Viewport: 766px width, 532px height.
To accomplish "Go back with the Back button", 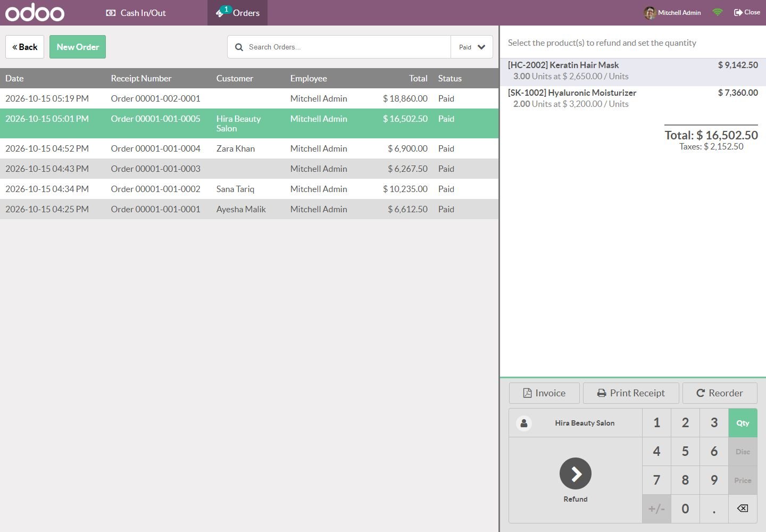I will 24,47.
